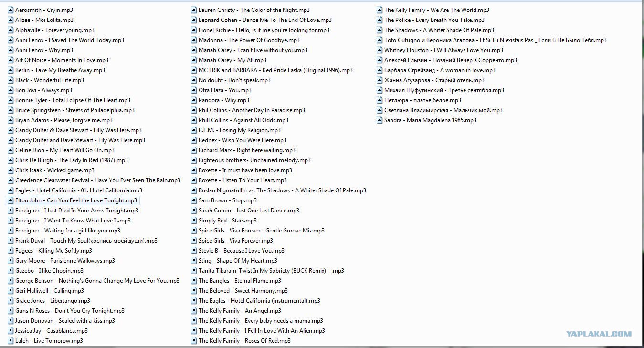This screenshot has width=644, height=348.
Task: Click the icon beside Whitney Houston - I Will Always Love You
Action: point(380,50)
